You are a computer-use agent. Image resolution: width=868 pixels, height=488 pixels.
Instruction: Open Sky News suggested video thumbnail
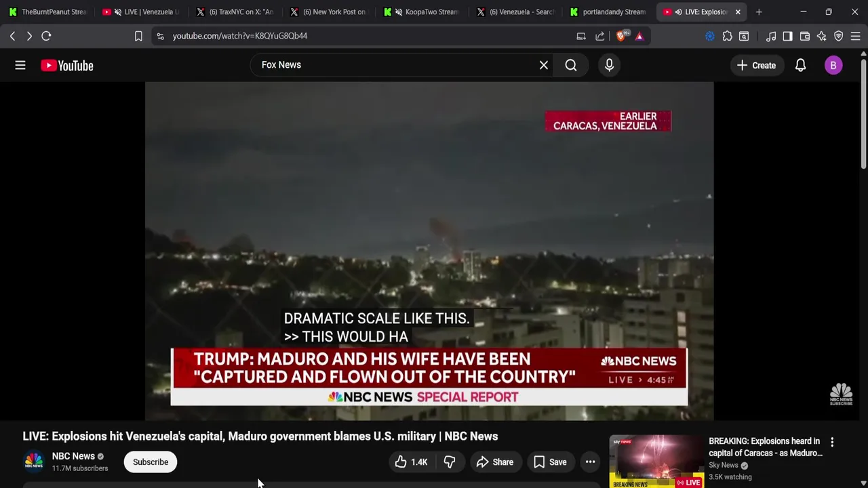(656, 462)
